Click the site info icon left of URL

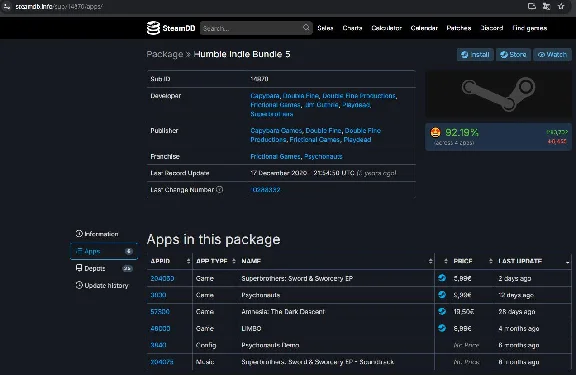click(x=7, y=6)
